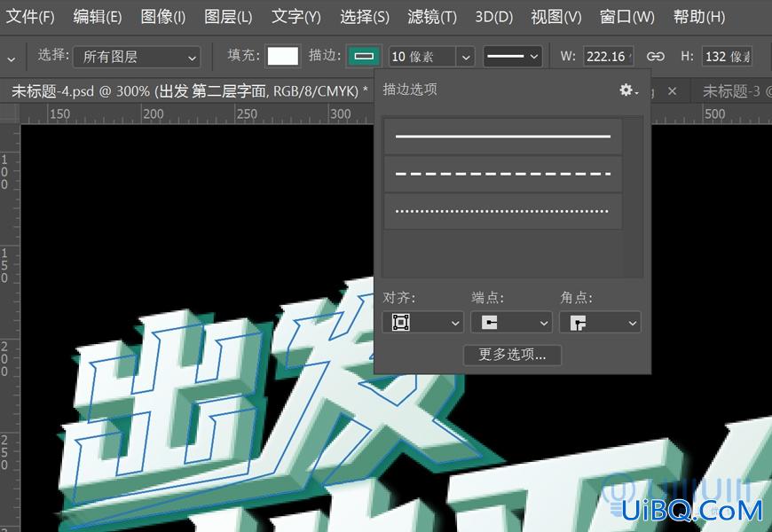Edit the W width value field
772x532 pixels.
tap(609, 56)
